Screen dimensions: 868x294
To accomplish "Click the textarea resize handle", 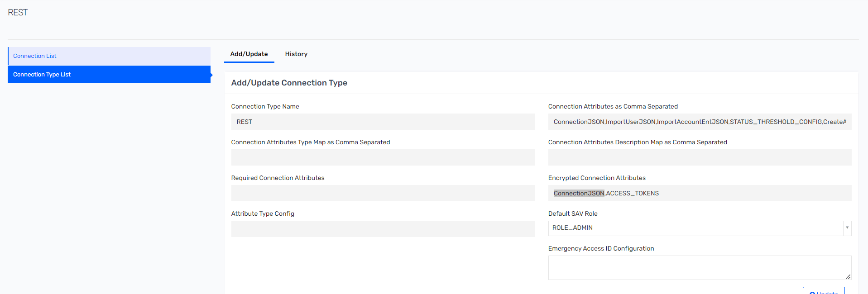I will point(848,276).
